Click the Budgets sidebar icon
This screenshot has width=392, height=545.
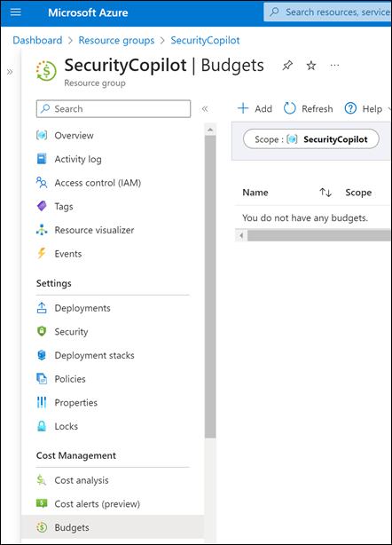coord(42,527)
